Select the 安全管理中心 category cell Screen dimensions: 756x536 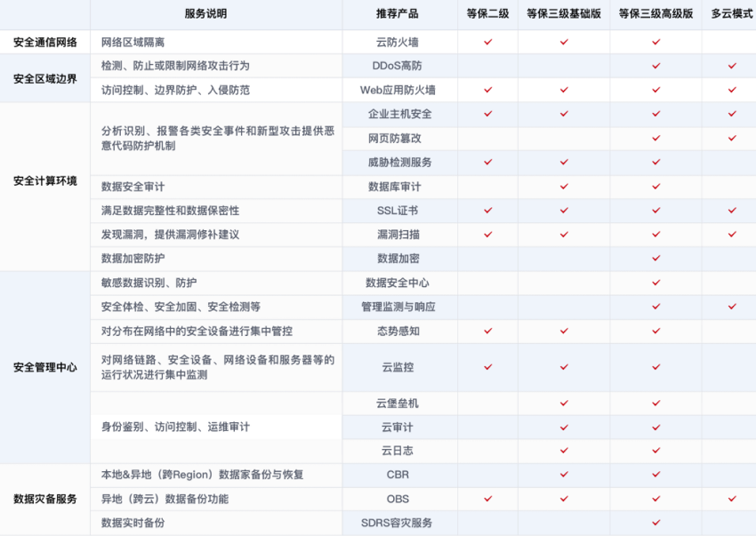[45, 367]
